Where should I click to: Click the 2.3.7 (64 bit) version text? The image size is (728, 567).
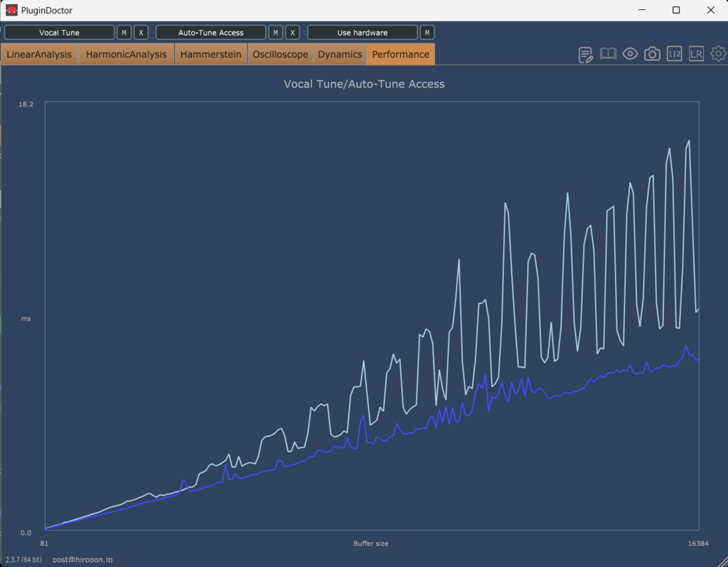23,560
